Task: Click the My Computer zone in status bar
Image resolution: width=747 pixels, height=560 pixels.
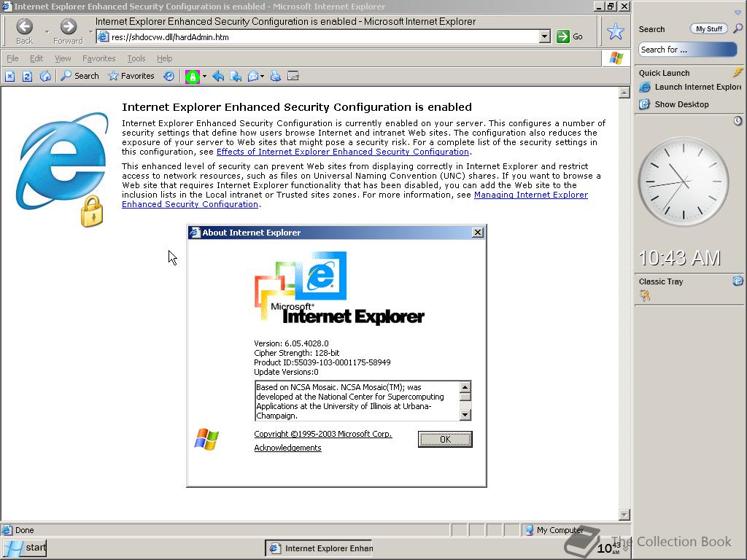Action: point(554,530)
